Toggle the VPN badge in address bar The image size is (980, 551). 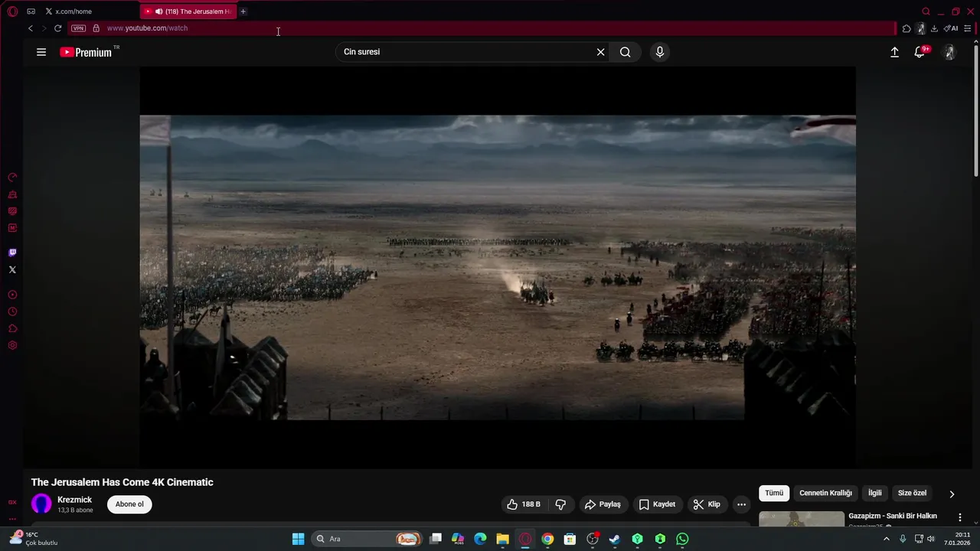[78, 28]
